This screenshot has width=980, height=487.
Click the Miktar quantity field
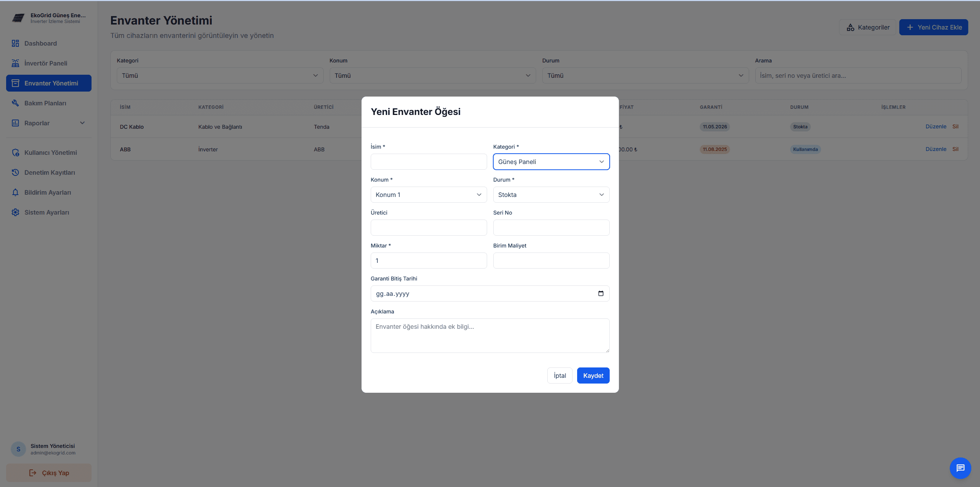pyautogui.click(x=428, y=261)
